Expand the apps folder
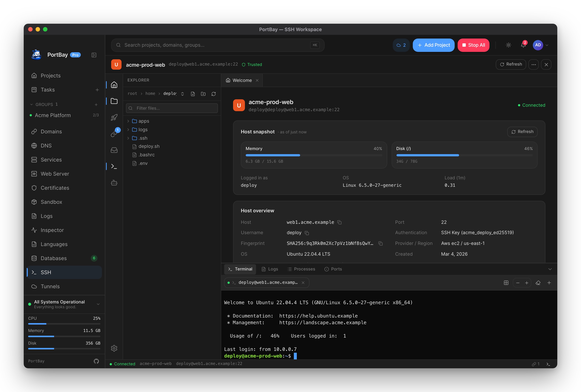 coord(128,121)
